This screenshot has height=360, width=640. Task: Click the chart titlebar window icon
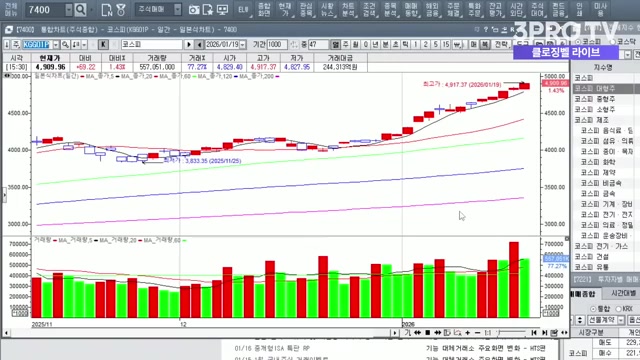coord(9,29)
